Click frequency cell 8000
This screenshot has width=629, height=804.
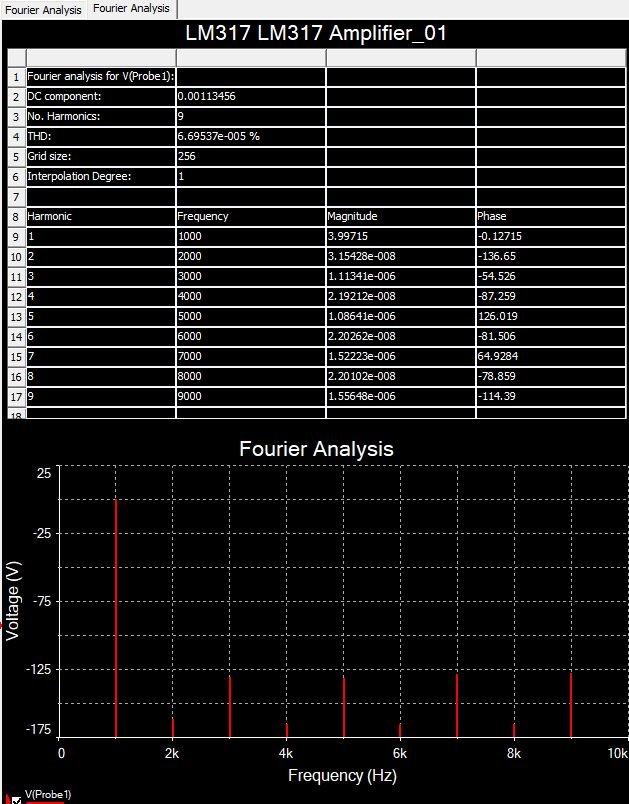250,376
